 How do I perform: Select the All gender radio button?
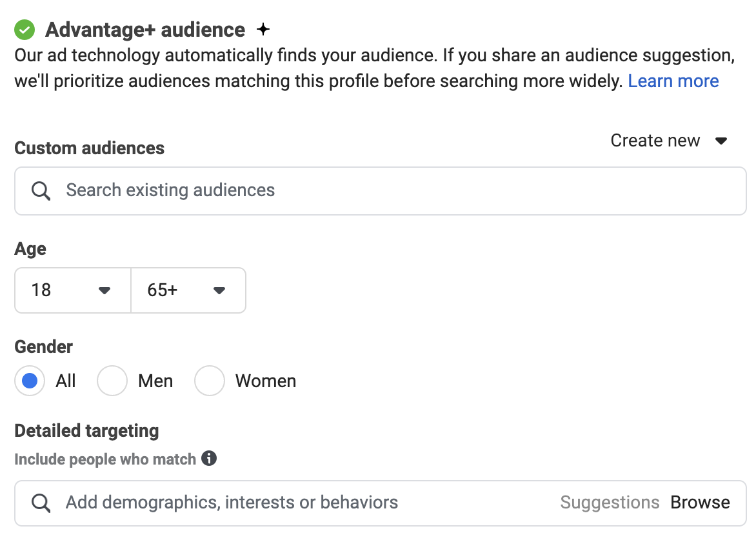pyautogui.click(x=30, y=381)
